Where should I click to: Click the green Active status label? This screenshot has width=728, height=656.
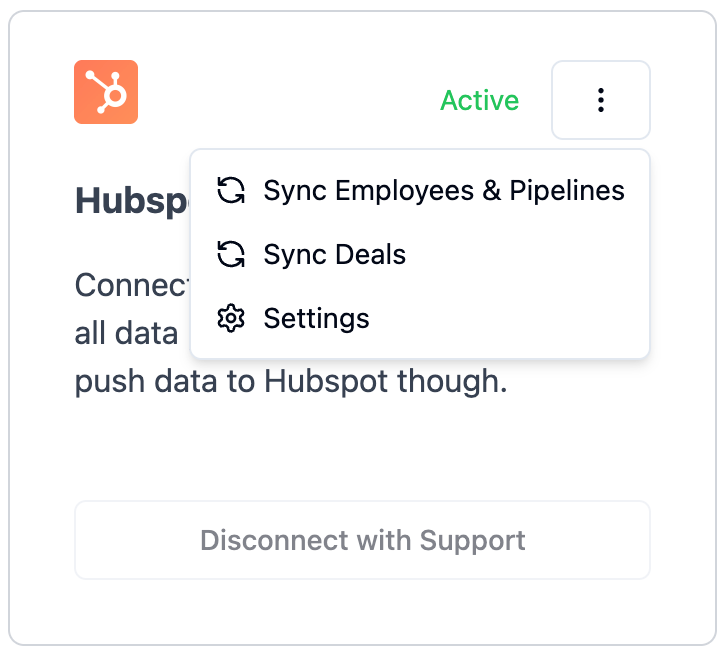click(x=480, y=100)
